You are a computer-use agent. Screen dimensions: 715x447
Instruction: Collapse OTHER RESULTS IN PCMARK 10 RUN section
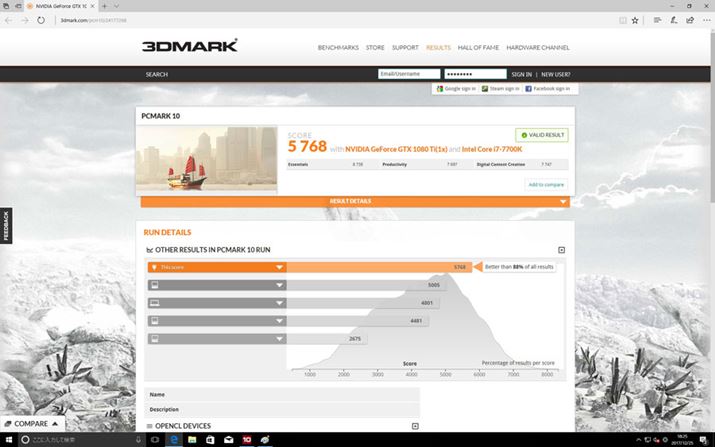pyautogui.click(x=561, y=250)
